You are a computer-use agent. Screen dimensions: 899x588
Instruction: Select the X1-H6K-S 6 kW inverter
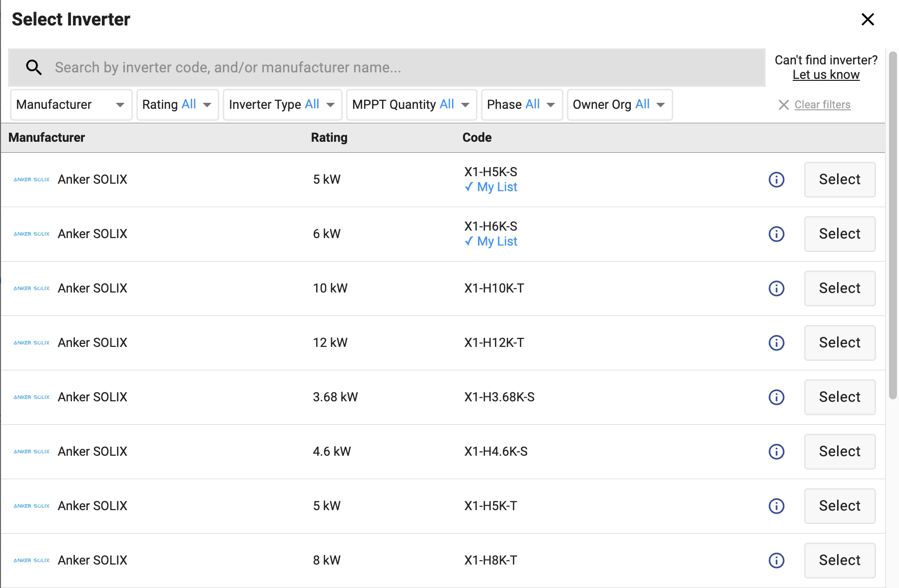click(x=840, y=234)
